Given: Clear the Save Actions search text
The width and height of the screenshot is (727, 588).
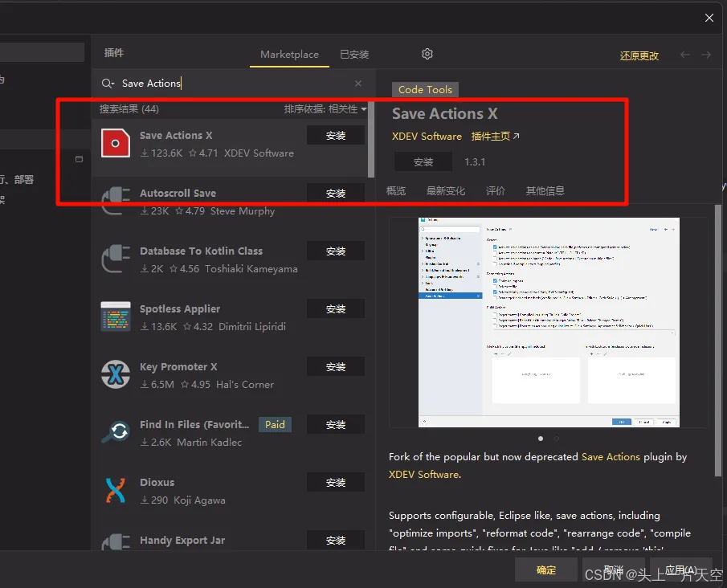Looking at the screenshot, I should (x=358, y=84).
